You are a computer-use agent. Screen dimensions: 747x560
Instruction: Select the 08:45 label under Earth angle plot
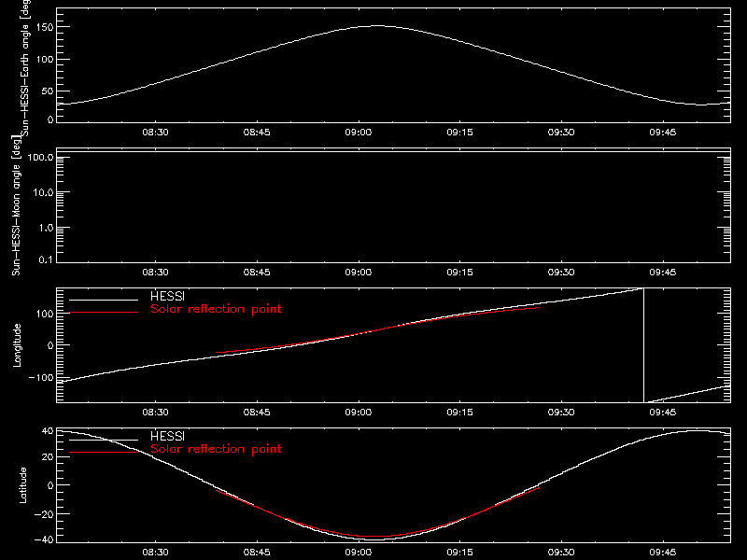click(x=257, y=132)
